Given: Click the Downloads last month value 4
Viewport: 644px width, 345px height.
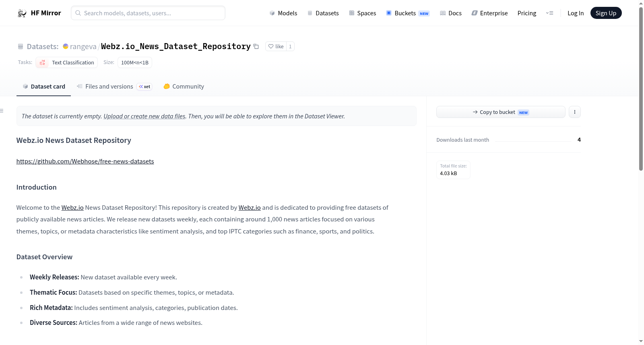Looking at the screenshot, I should pos(579,140).
